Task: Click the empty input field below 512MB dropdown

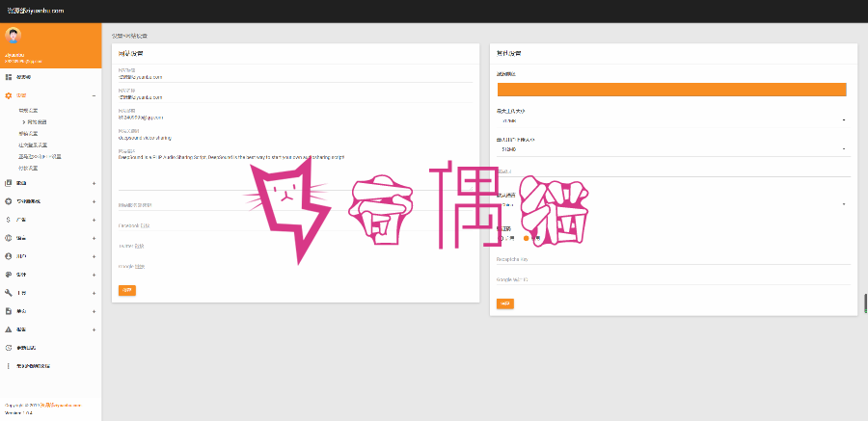Action: (x=673, y=171)
